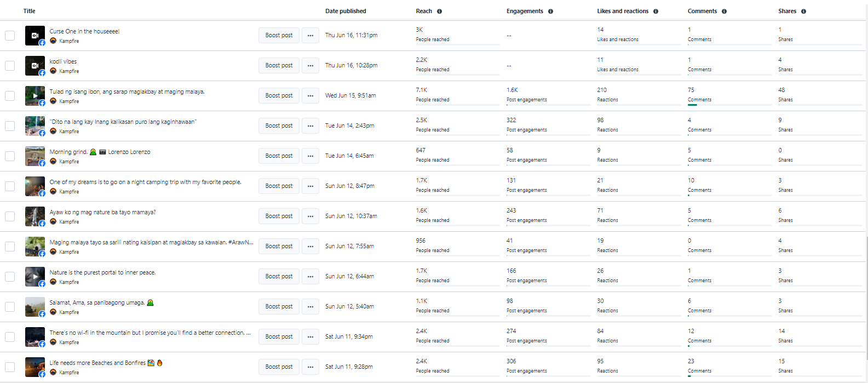Open the 'kodli vibes' live video thumbnail
Screen dimensions: 868x383
(35, 66)
